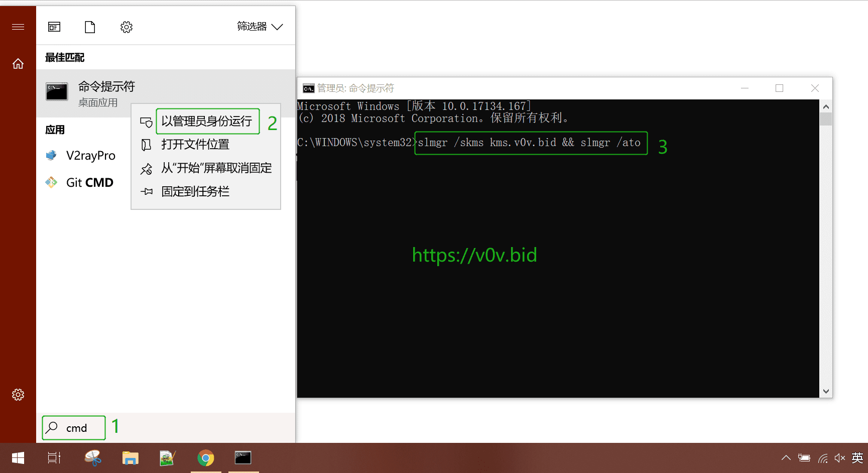Open the search settings gear icon

pos(126,27)
